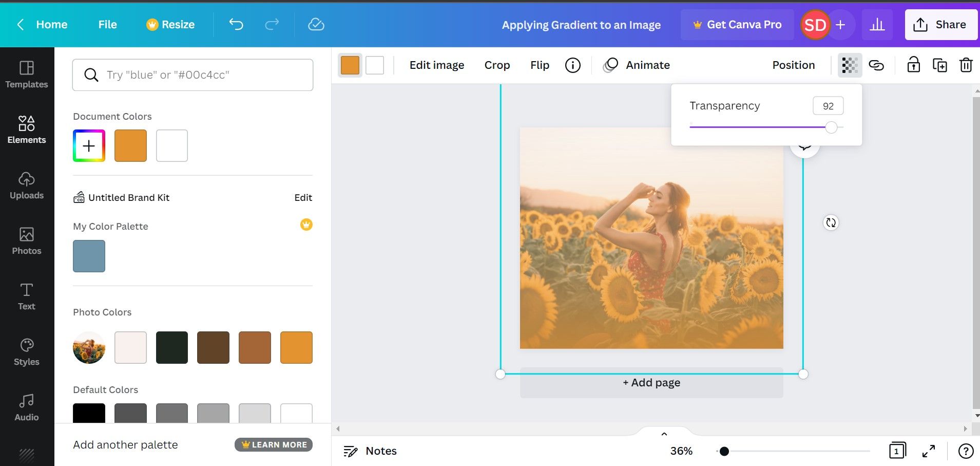Expand the pages drawer chevron
The image size is (980, 466).
coord(664,434)
